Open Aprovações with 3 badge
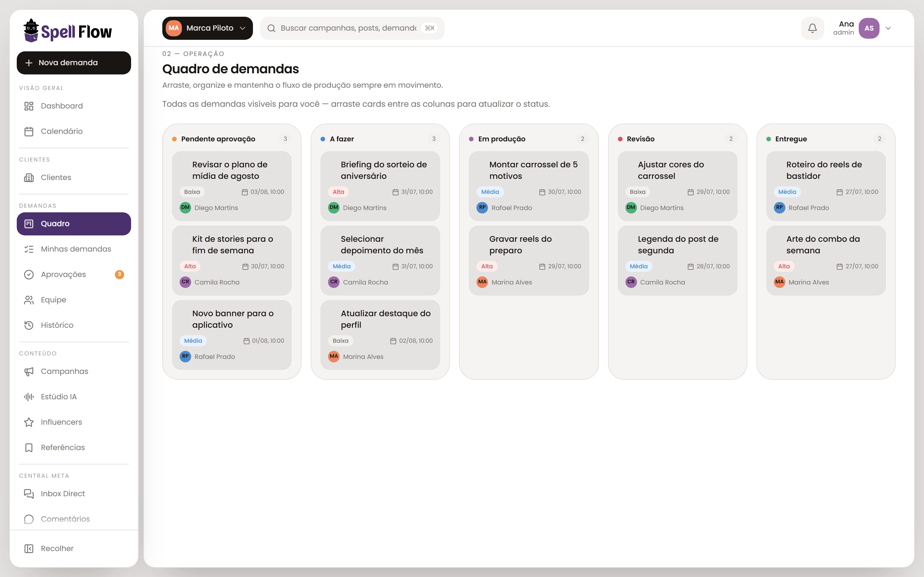The height and width of the screenshot is (577, 924). (74, 274)
